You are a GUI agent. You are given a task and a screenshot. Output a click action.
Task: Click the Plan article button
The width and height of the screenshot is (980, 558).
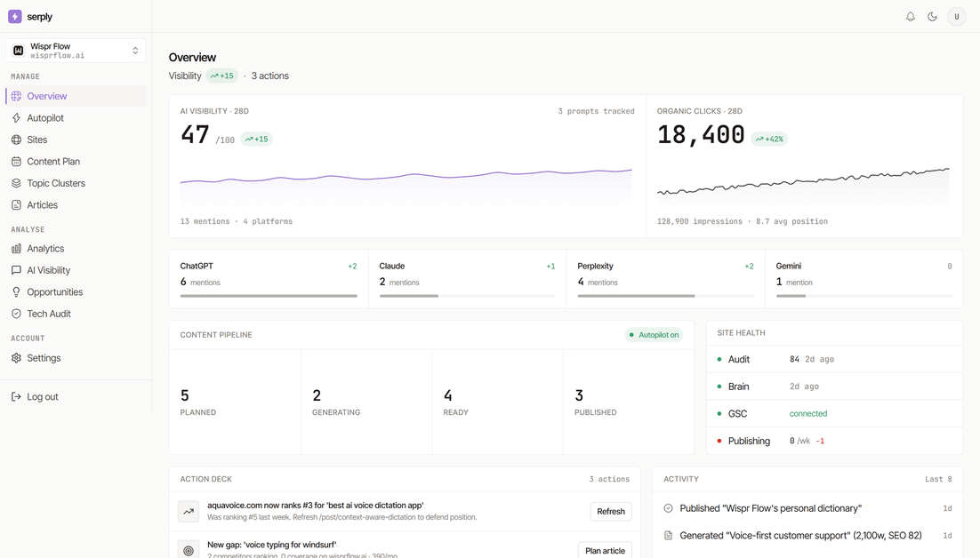click(605, 551)
